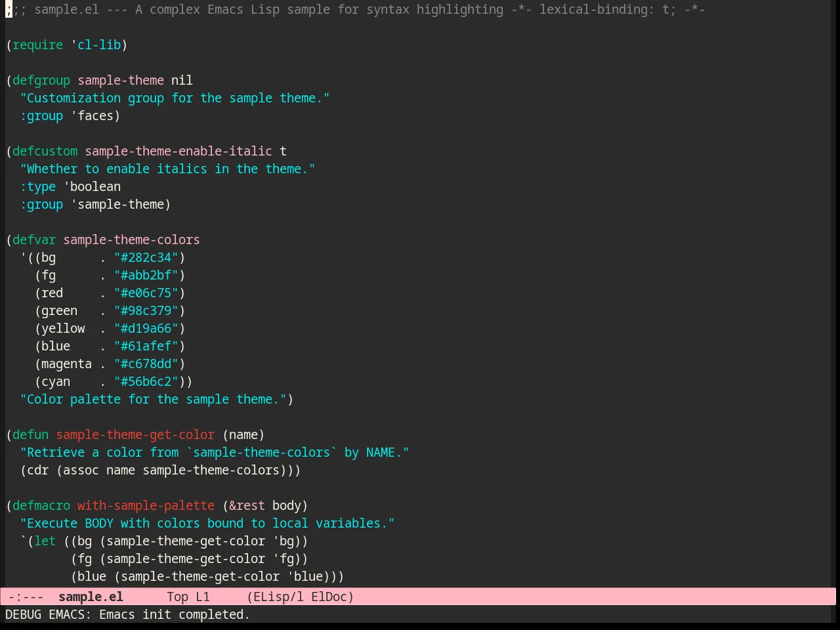This screenshot has height=630, width=840.
Task: Click on 'assoc' in function body
Action: (81, 470)
